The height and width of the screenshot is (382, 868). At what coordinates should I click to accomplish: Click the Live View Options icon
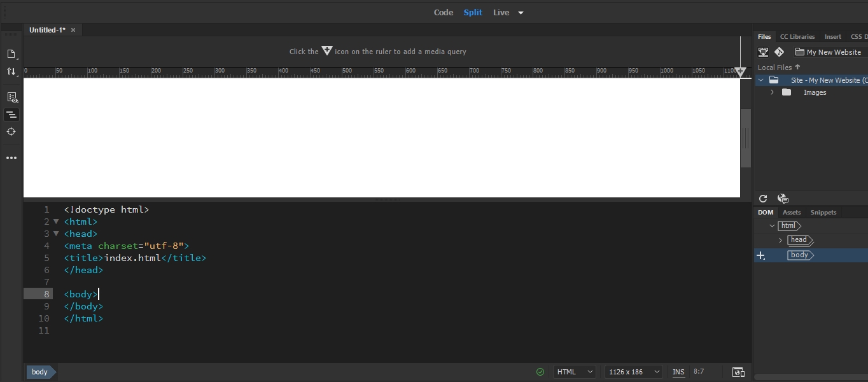coord(11,97)
